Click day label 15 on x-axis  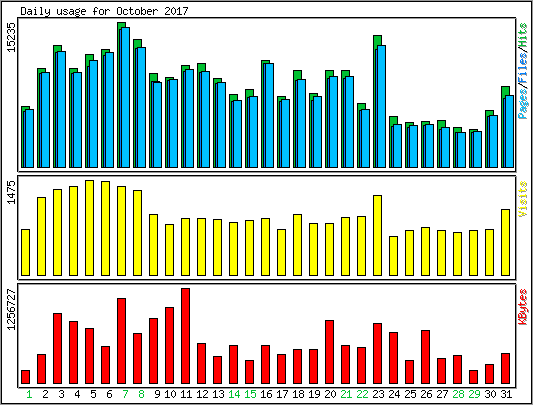coord(250,394)
